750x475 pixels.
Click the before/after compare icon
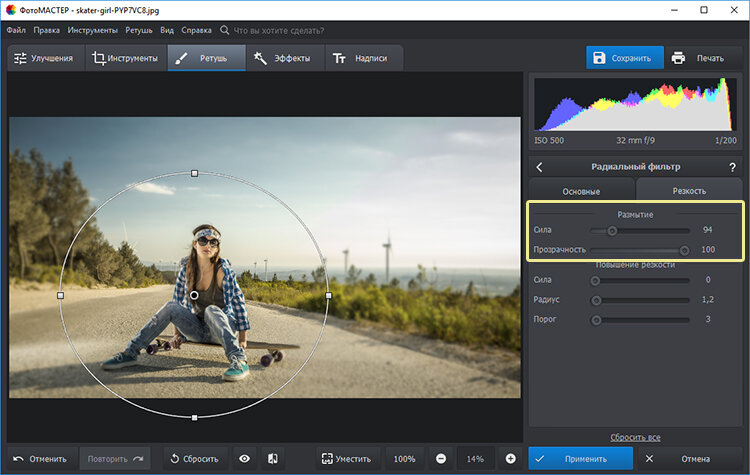(x=271, y=458)
